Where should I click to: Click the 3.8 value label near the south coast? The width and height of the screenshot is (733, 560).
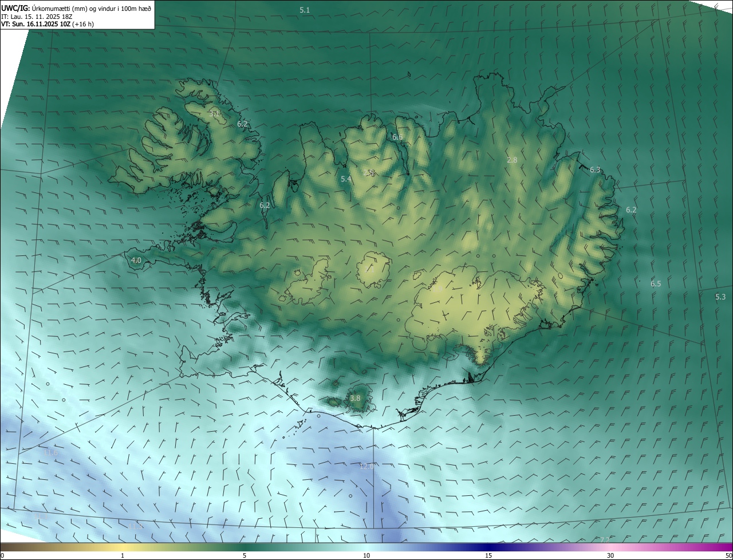[355, 399]
